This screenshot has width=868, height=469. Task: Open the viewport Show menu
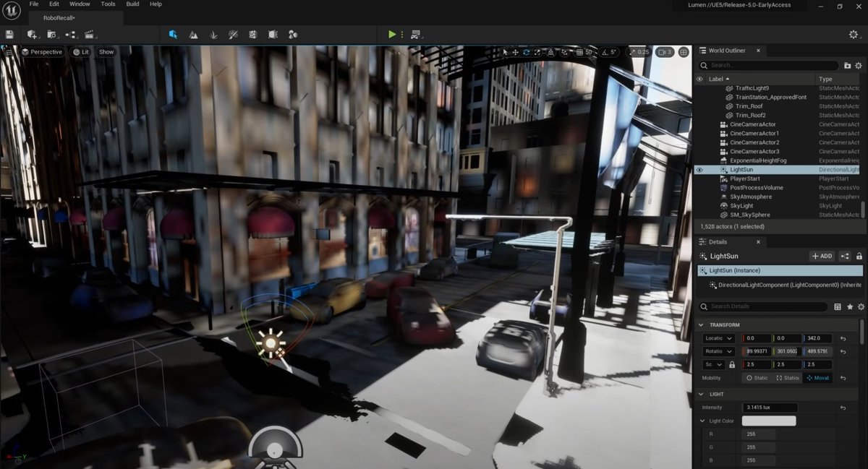(106, 52)
